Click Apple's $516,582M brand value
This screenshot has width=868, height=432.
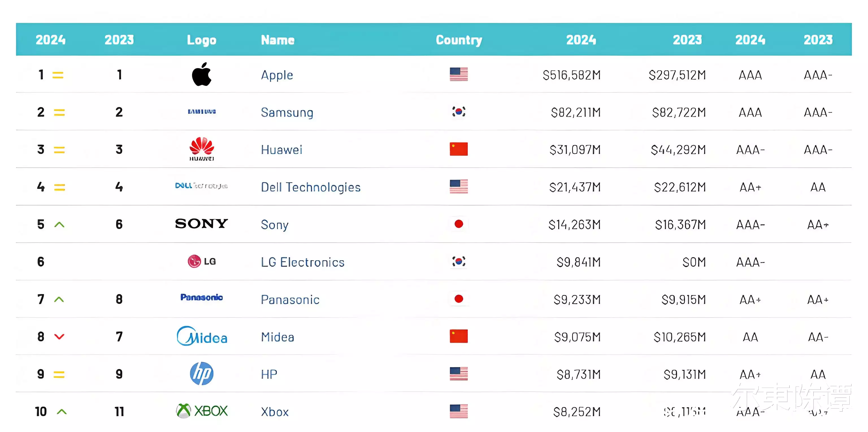[572, 75]
